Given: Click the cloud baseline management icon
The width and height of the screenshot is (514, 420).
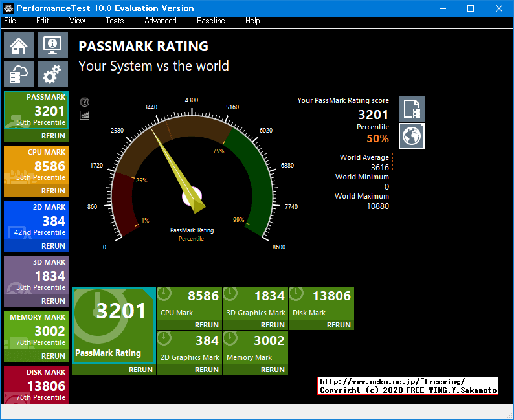Looking at the screenshot, I should pyautogui.click(x=19, y=74).
